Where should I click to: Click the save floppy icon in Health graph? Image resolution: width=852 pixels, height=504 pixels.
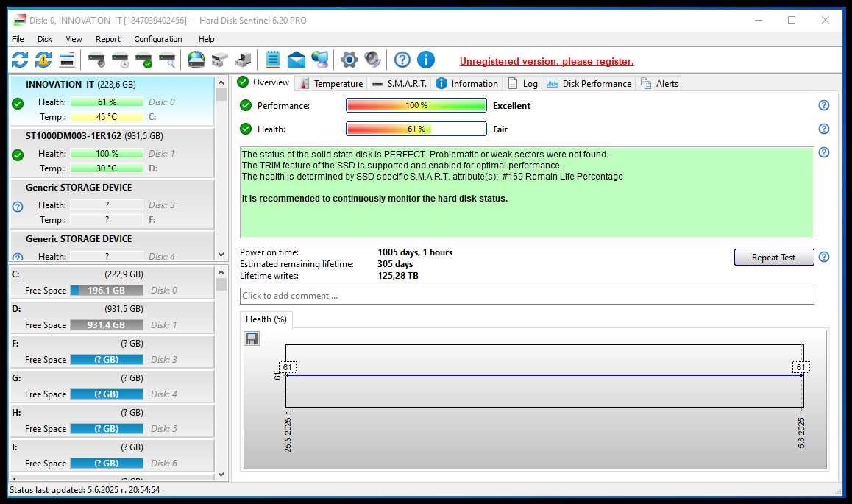coord(252,338)
